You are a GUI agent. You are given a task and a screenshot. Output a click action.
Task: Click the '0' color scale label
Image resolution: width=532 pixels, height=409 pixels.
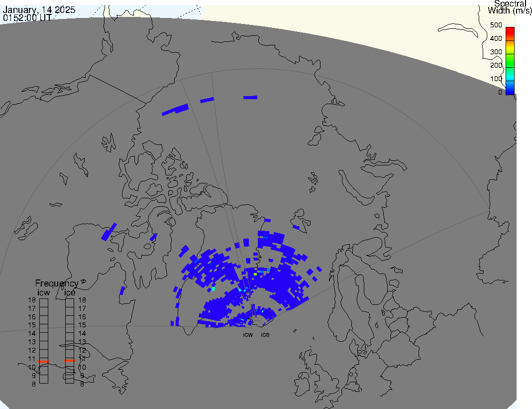pos(500,92)
